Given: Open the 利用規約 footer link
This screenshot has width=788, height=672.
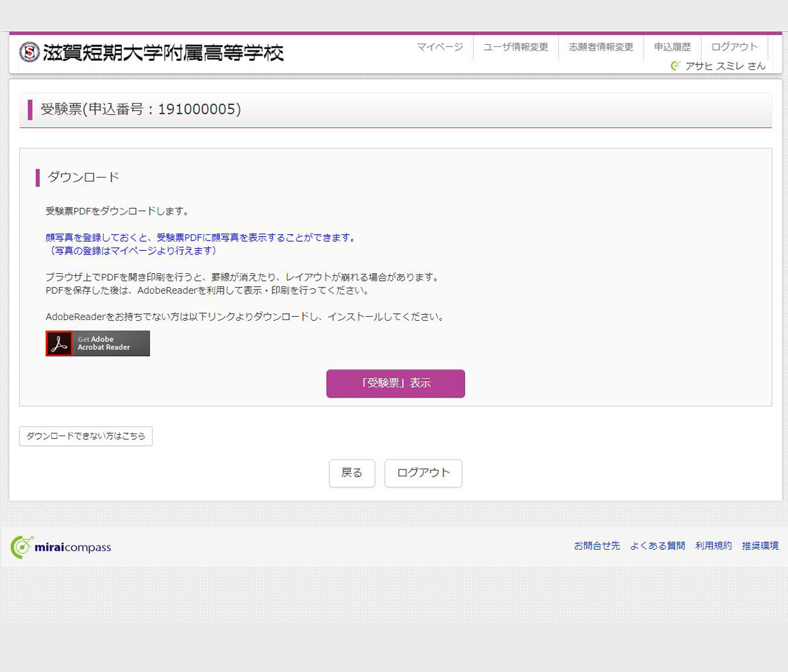Looking at the screenshot, I should click(x=713, y=545).
